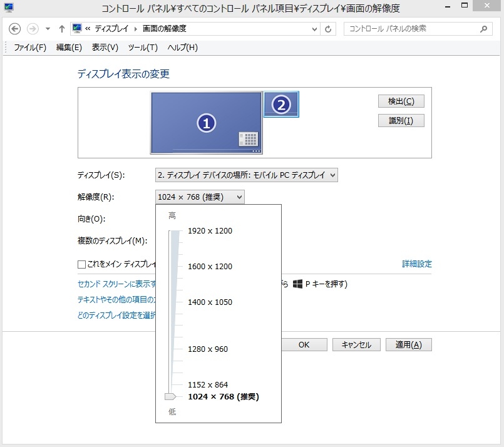Open the 表示(V) menu
The image size is (504, 447).
point(105,48)
